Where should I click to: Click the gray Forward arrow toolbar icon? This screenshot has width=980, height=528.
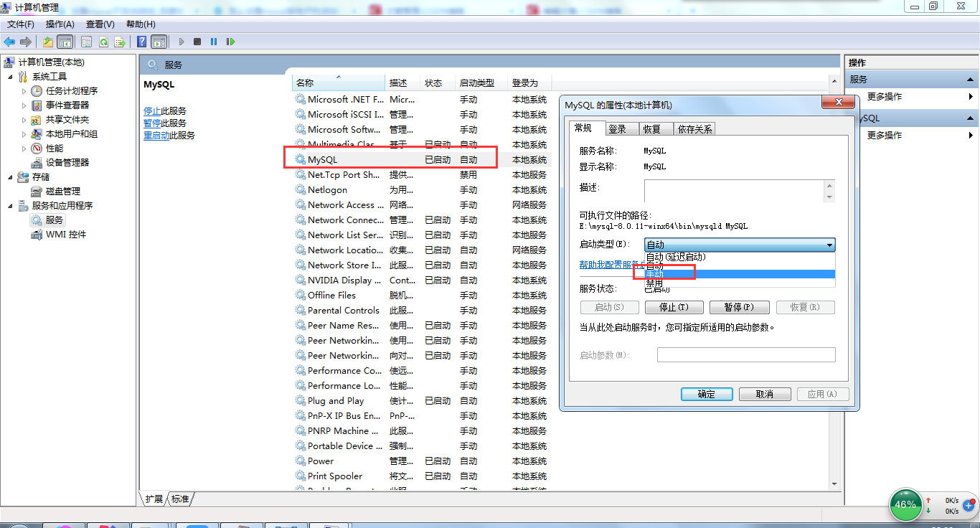tap(26, 42)
